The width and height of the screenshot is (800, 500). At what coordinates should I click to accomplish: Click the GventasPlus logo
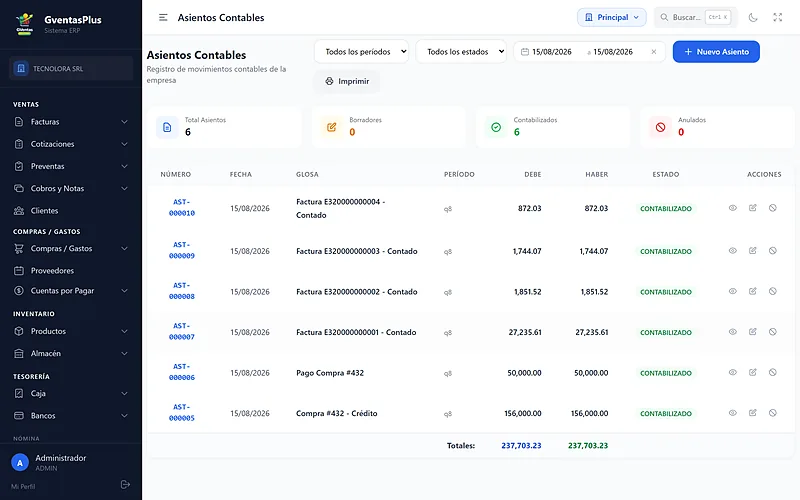pyautogui.click(x=24, y=24)
